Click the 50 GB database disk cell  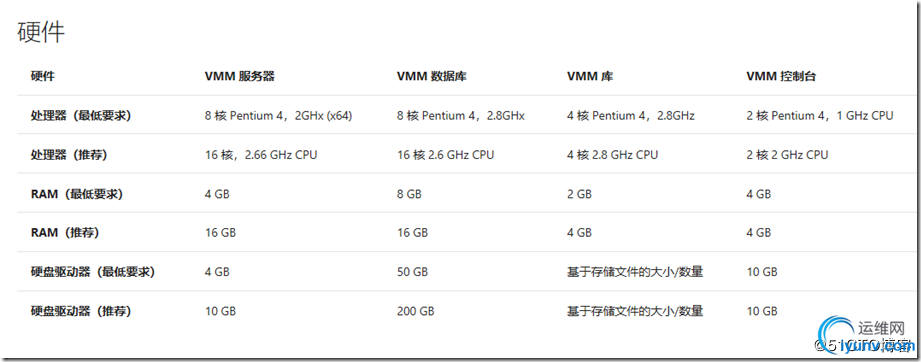tap(412, 272)
